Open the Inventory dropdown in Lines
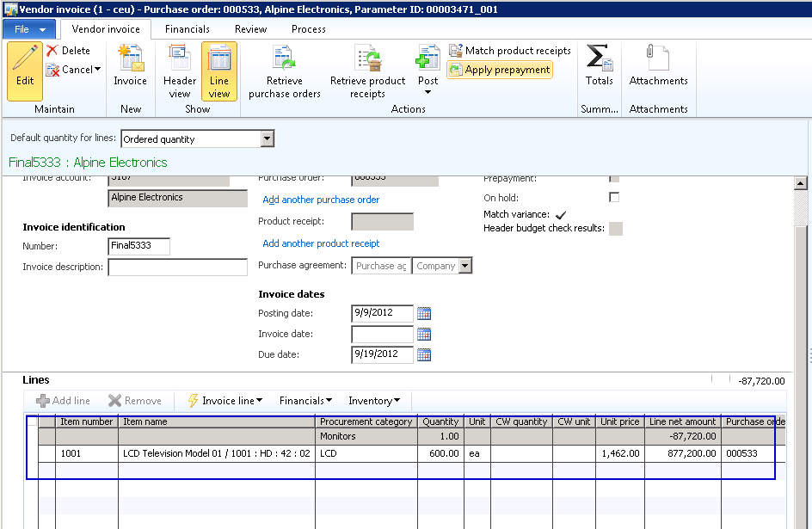This screenshot has width=812, height=529. tap(397, 401)
